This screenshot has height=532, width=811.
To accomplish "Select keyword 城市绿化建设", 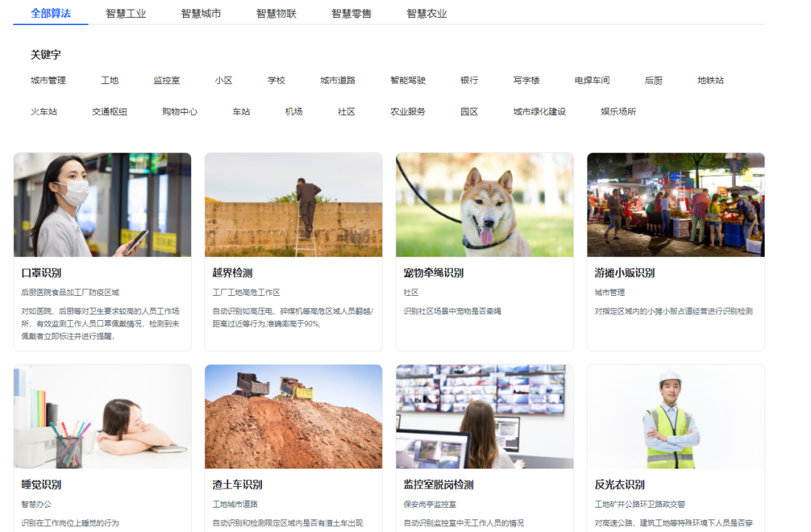I will pyautogui.click(x=539, y=111).
